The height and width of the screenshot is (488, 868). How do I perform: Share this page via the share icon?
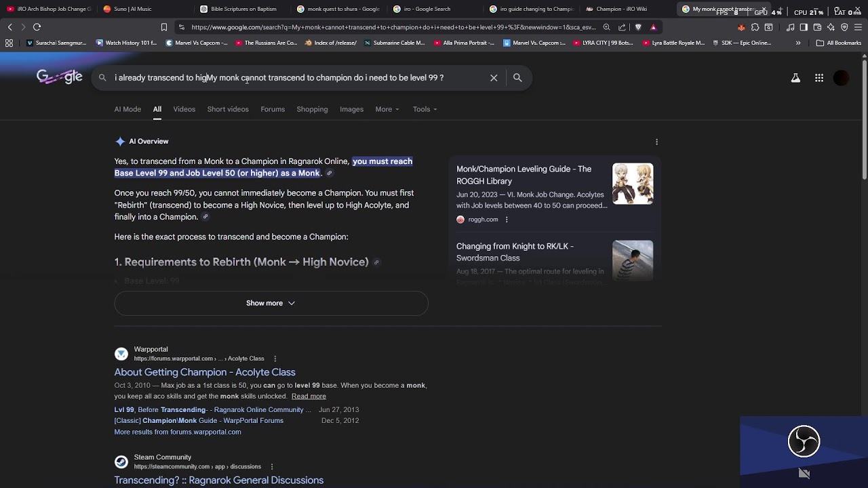point(622,27)
